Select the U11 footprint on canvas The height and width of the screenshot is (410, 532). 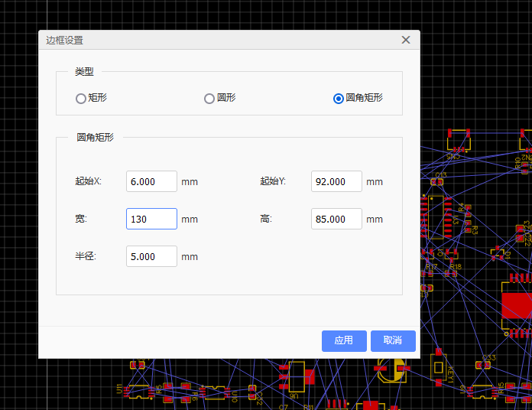coord(139,392)
